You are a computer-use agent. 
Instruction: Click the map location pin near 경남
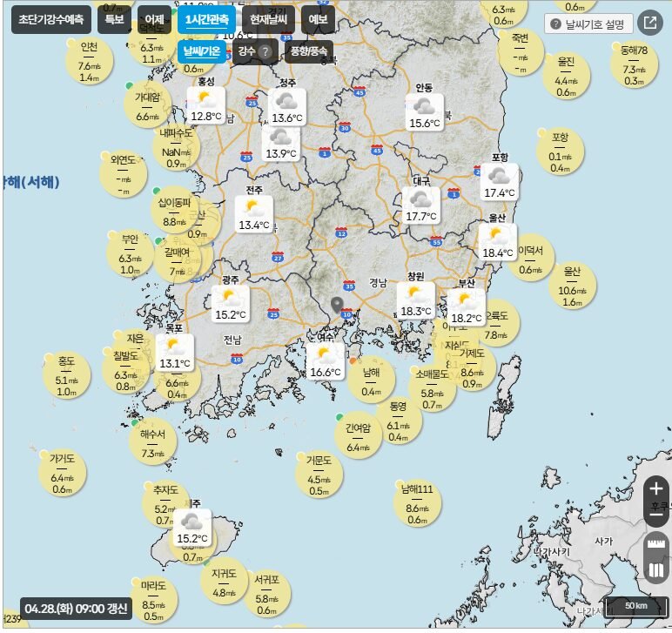point(338,305)
